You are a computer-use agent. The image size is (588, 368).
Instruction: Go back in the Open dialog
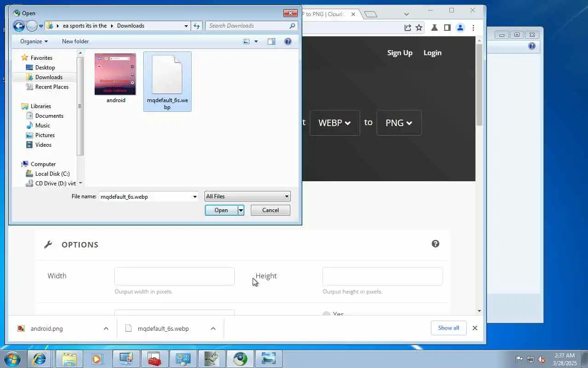[x=19, y=26]
